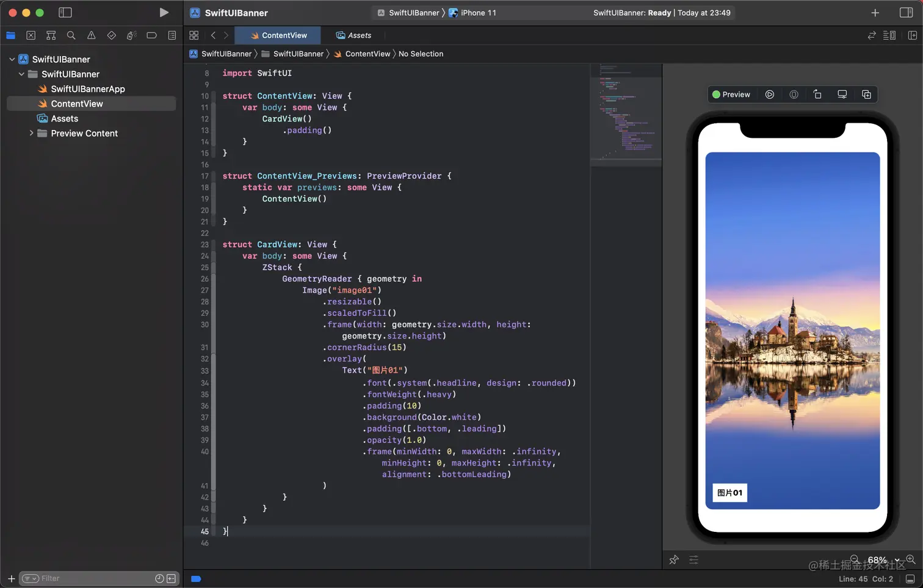Image resolution: width=923 pixels, height=588 pixels.
Task: Click the SwiftUIBanner project root name
Action: click(x=61, y=59)
